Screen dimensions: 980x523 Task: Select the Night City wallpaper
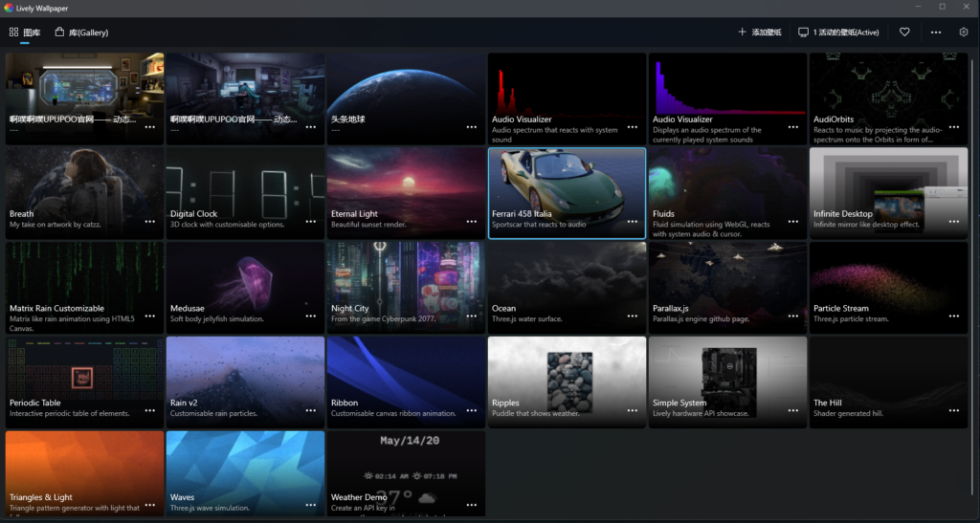pyautogui.click(x=406, y=288)
